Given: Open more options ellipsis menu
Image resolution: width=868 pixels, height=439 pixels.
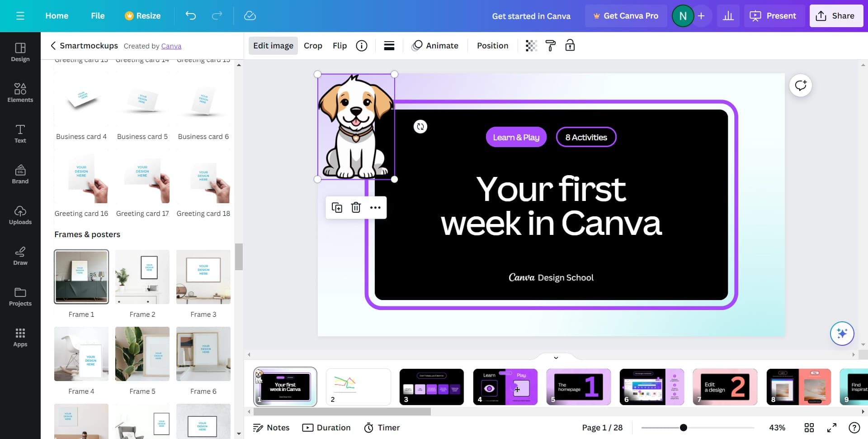Looking at the screenshot, I should (375, 208).
